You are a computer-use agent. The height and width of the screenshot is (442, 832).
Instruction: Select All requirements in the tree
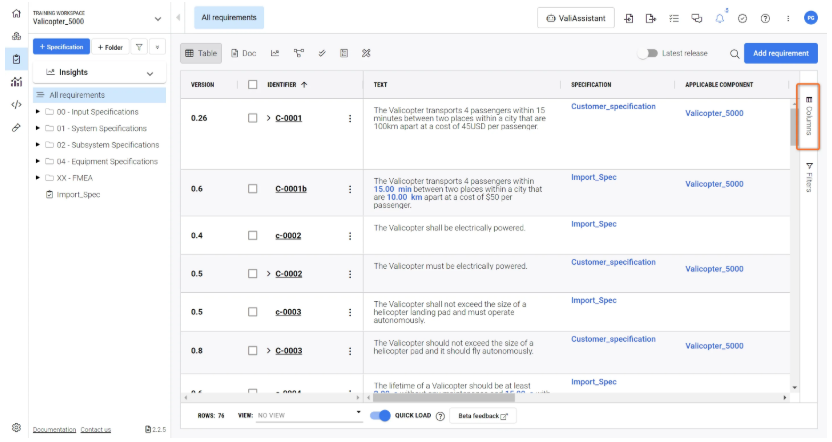(x=99, y=95)
